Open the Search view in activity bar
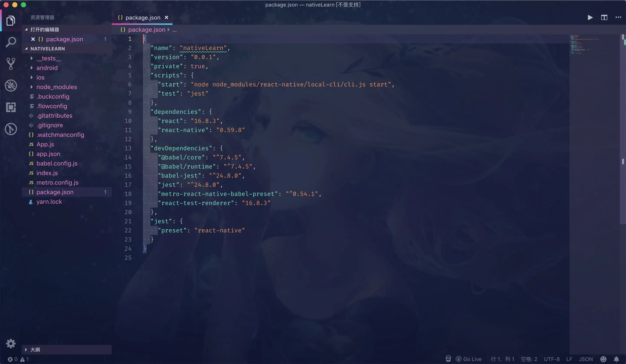The height and width of the screenshot is (364, 626). point(11,42)
